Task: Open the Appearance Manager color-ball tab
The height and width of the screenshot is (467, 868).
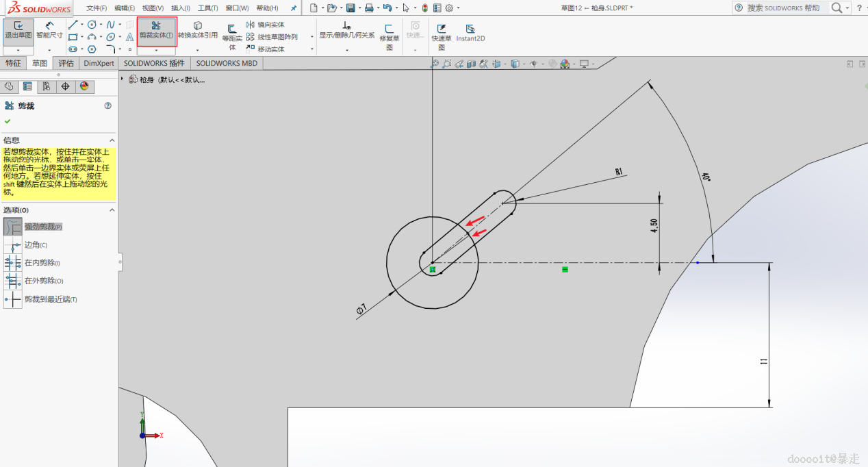Action: point(84,86)
